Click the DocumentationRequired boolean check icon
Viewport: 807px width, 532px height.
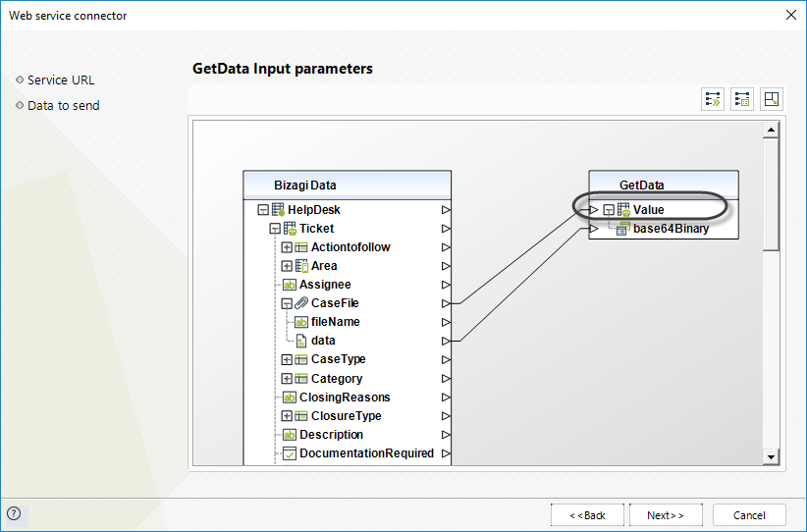(x=290, y=453)
